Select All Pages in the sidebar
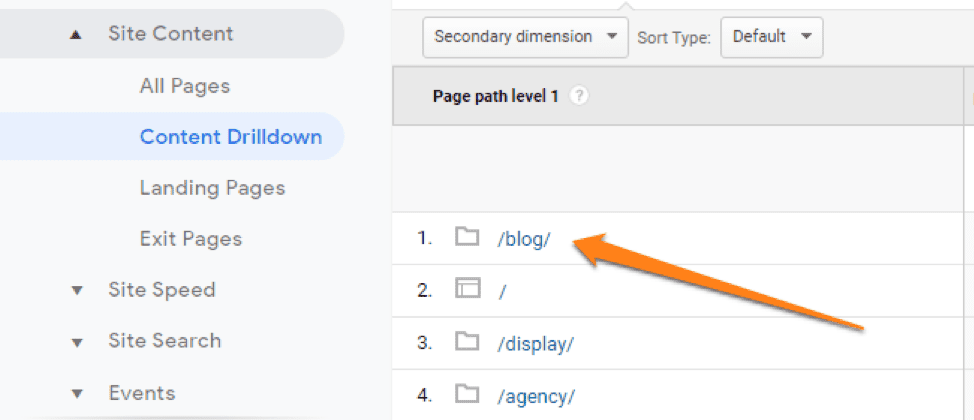 pyautogui.click(x=185, y=86)
